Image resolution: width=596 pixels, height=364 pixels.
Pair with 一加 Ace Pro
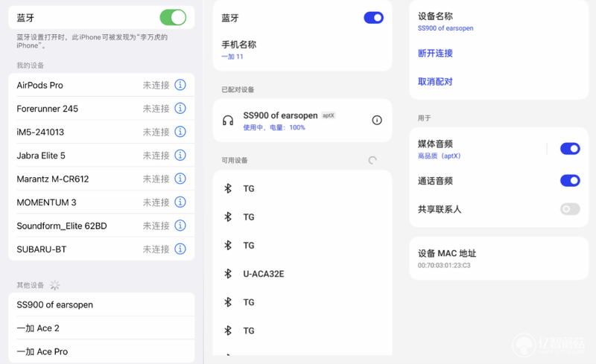[101, 351]
